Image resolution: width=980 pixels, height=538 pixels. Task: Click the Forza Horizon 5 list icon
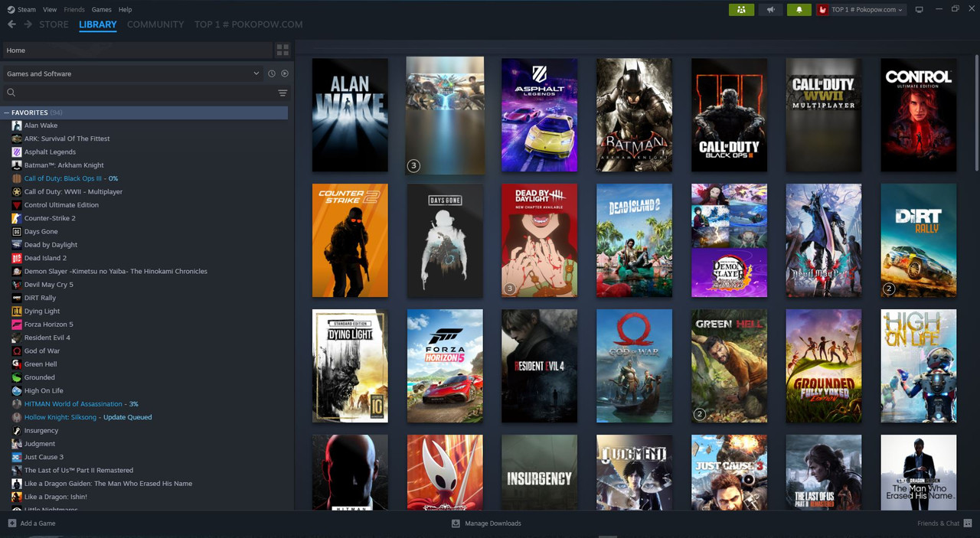pos(17,324)
